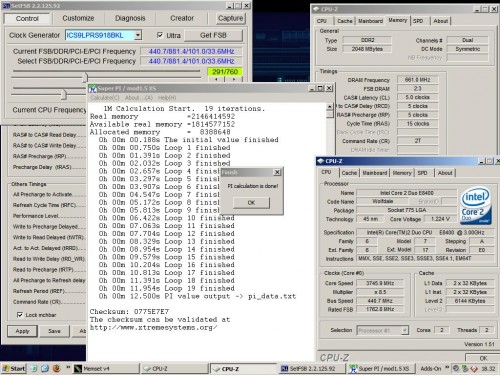The height and width of the screenshot is (375, 500).
Task: Toggle the Ultra checkbox
Action: click(x=160, y=35)
